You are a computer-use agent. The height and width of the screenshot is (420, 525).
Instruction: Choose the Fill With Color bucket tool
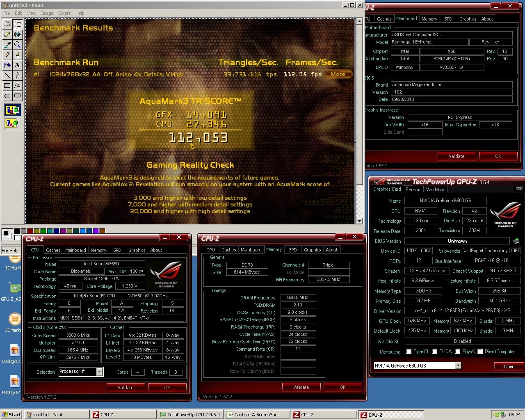tap(18, 34)
